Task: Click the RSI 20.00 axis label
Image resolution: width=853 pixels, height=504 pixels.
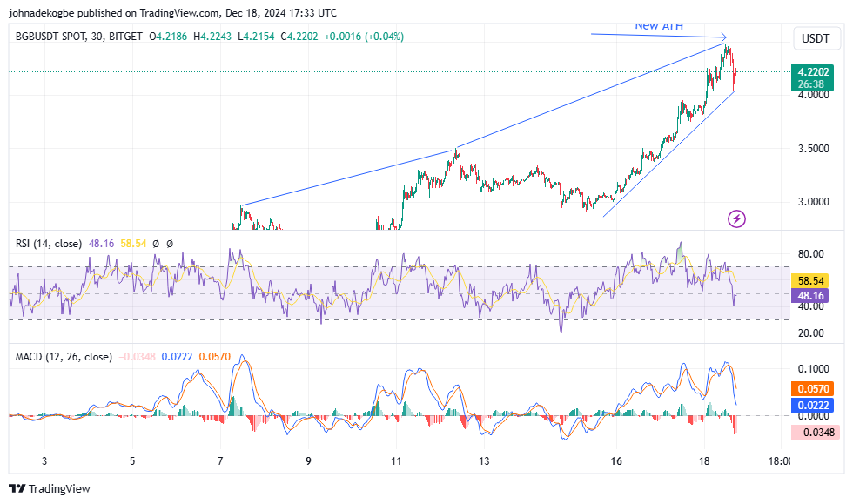Action: pos(810,333)
